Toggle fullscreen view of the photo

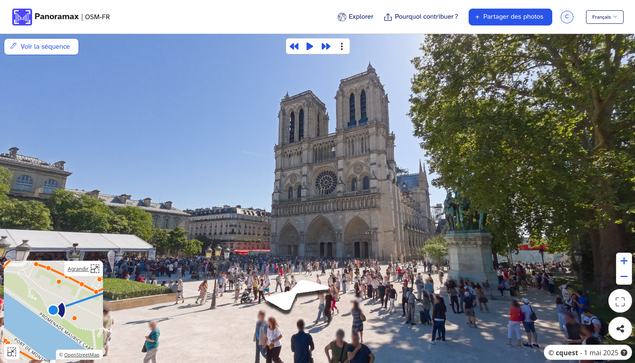point(620,301)
